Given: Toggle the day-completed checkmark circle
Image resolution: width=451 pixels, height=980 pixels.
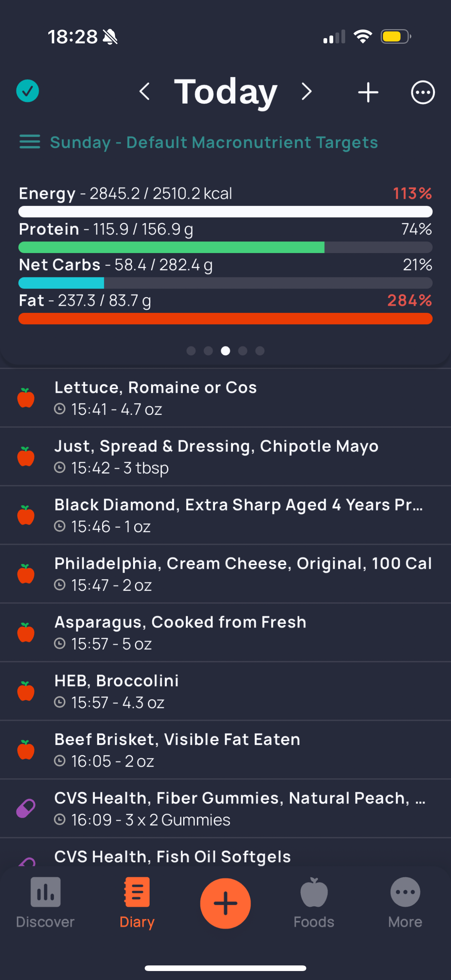Looking at the screenshot, I should (27, 91).
